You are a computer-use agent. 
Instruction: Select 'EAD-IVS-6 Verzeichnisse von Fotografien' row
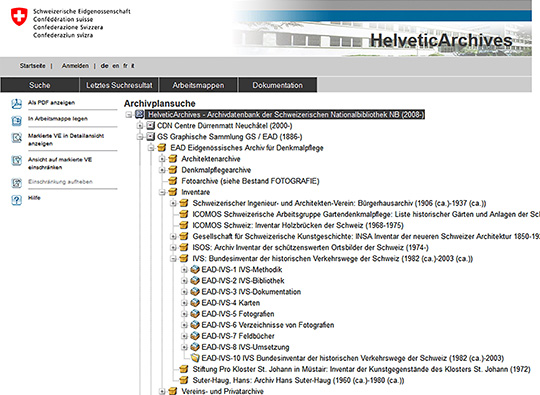click(x=268, y=325)
